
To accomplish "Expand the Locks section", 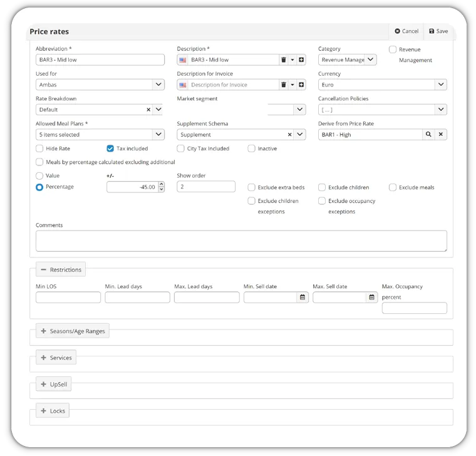I will (x=53, y=411).
